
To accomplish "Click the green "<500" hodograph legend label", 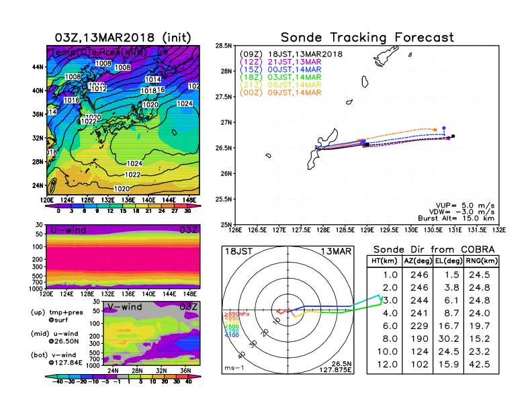I will coord(231,326).
